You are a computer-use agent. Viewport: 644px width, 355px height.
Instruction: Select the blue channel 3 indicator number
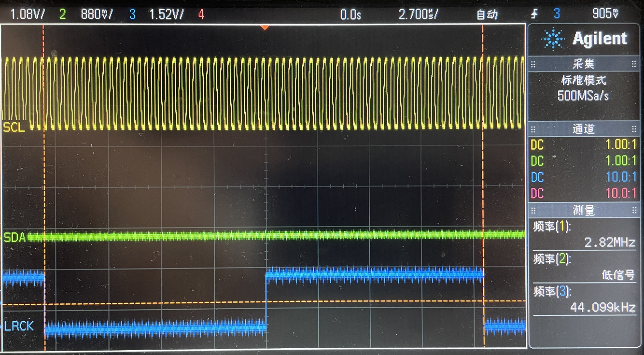click(132, 14)
